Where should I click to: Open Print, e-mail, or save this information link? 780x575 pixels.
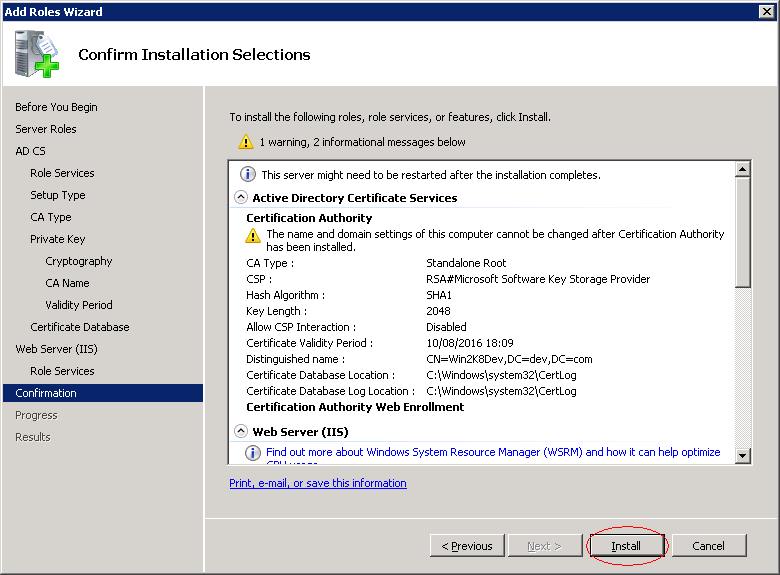click(x=318, y=483)
